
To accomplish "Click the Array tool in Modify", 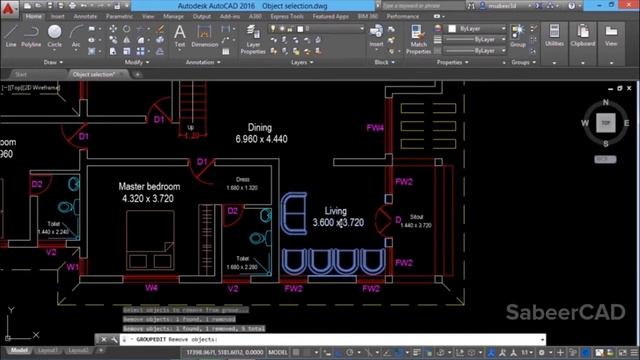I will [x=140, y=51].
